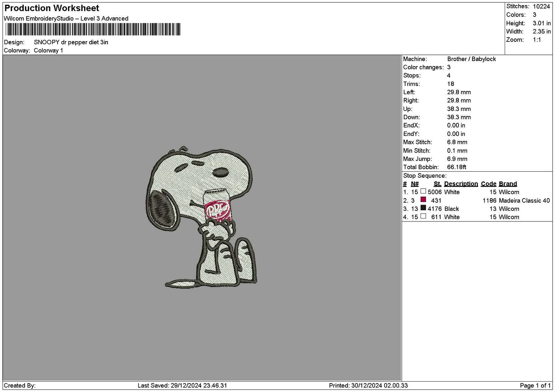Click design name 'SNOOPY dr pepper diet 3in'

click(71, 42)
